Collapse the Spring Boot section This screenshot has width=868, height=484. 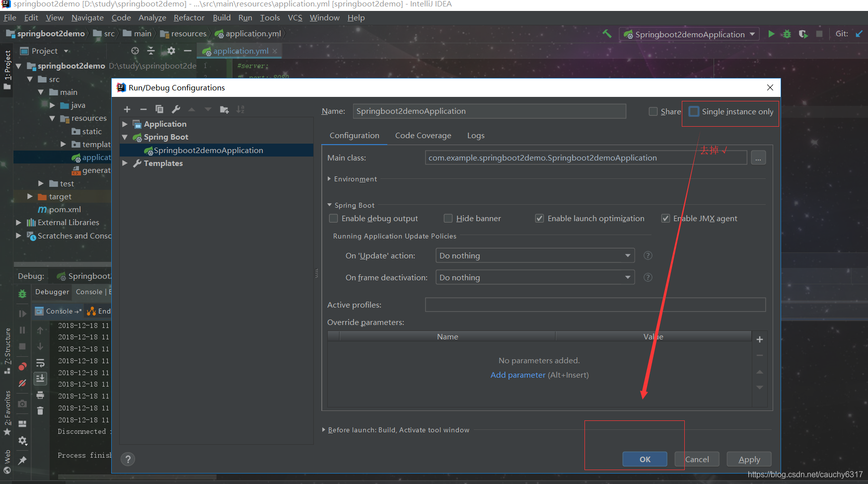329,205
